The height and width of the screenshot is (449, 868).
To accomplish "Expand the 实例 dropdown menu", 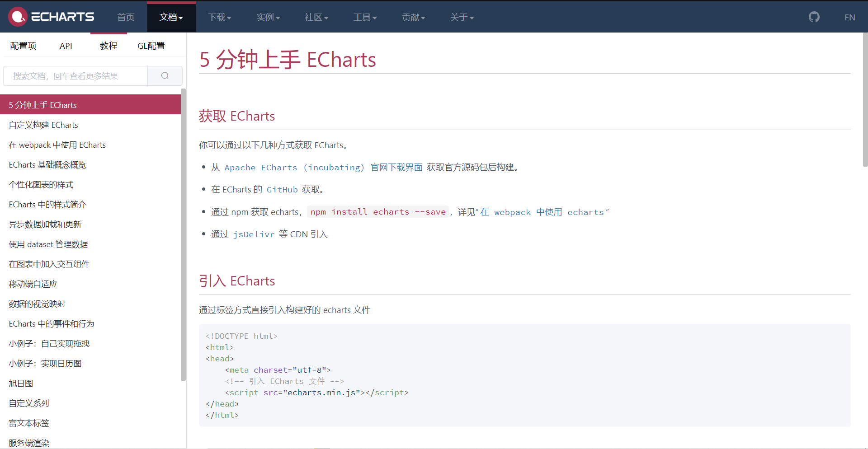I will pyautogui.click(x=268, y=17).
